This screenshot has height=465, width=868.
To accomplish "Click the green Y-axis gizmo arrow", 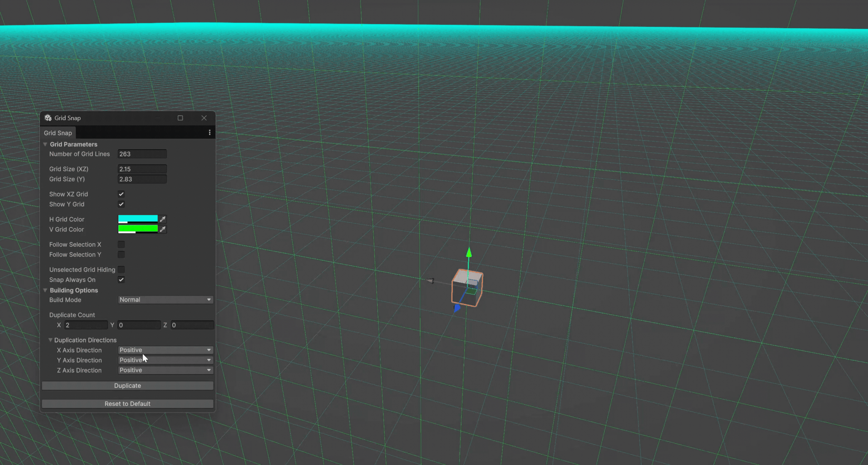I will coord(469,252).
